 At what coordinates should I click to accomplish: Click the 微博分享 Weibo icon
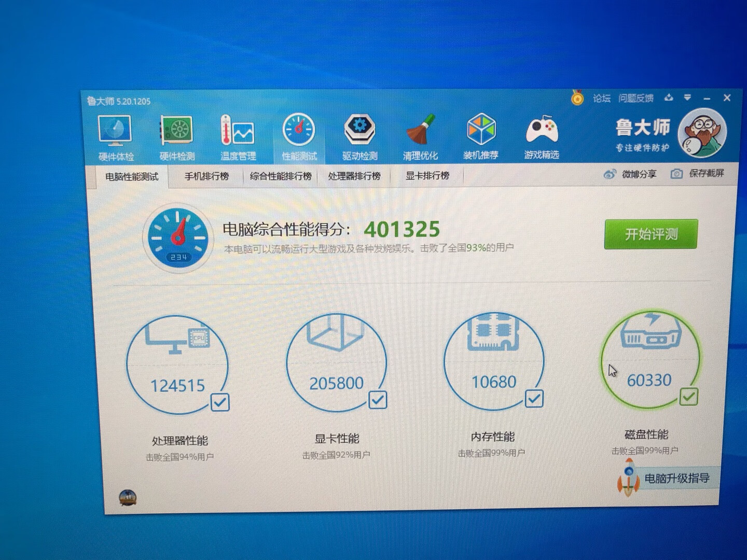coord(610,174)
